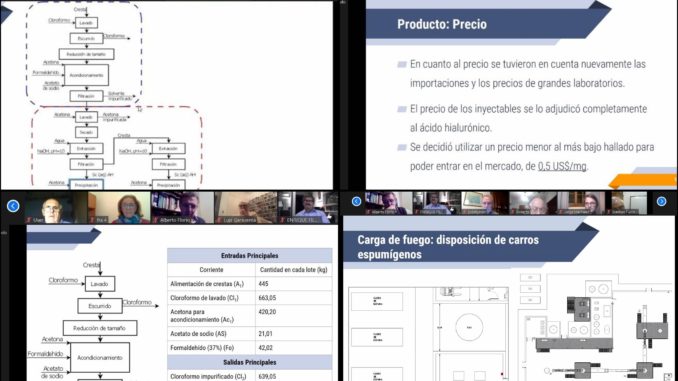The height and width of the screenshot is (381, 678).
Task: Click the 'Acetona impurificada' output label
Action: 114,117
